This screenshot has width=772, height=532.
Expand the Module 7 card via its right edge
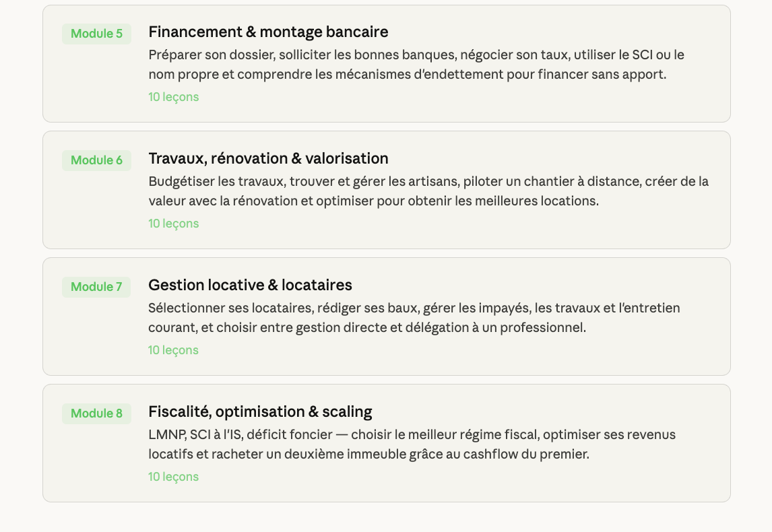[x=718, y=317]
